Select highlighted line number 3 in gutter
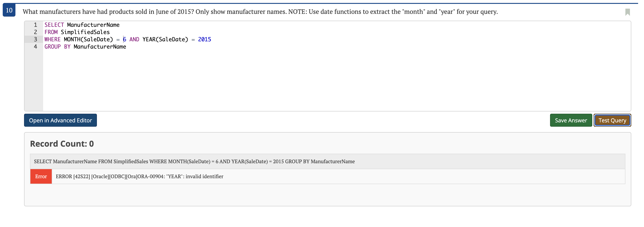Image resolution: width=644 pixels, height=227 pixels. tap(35, 39)
